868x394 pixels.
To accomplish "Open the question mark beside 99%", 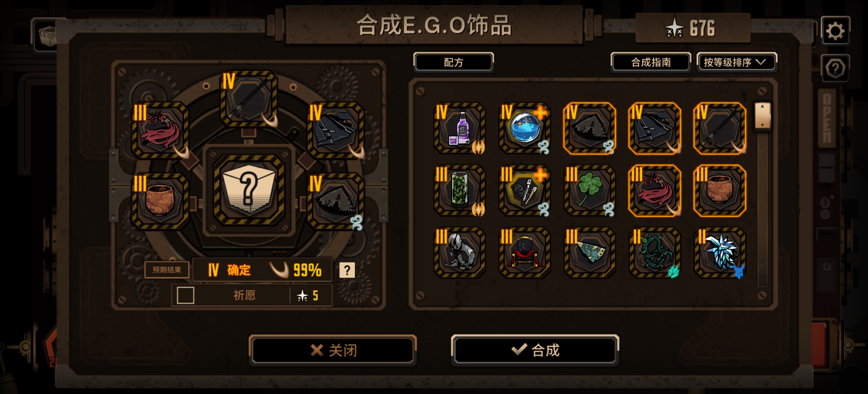I will [x=347, y=270].
